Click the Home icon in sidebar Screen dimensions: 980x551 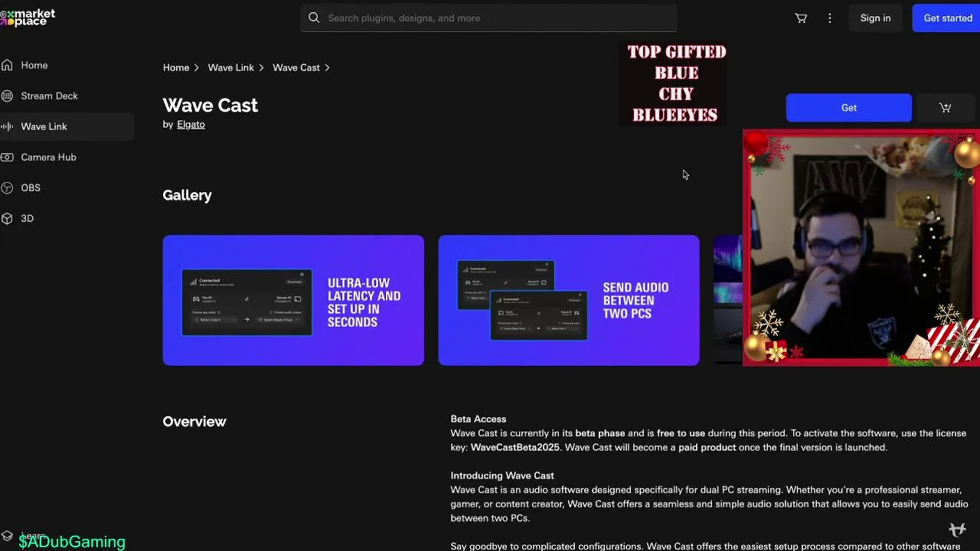(x=7, y=65)
